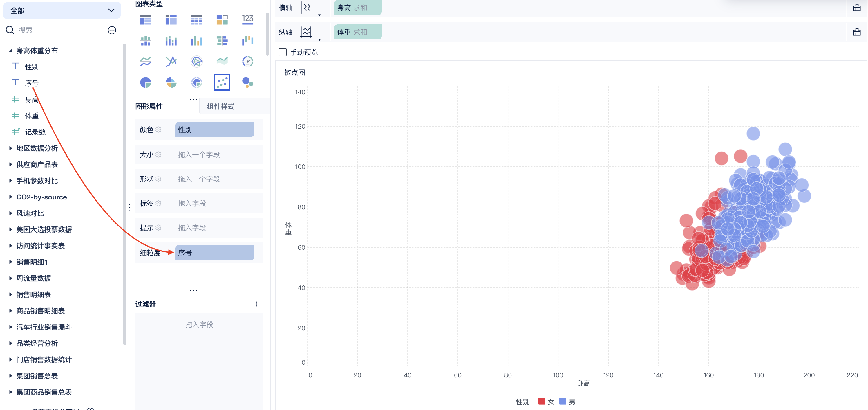868x410 pixels.
Task: Pick the gauge dashboard chart icon
Action: pos(247,61)
